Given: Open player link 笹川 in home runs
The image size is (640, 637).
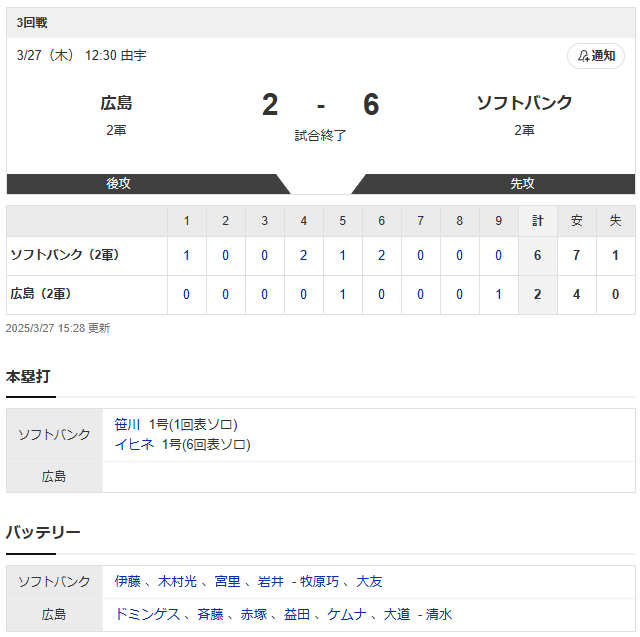Looking at the screenshot, I should [x=127, y=424].
